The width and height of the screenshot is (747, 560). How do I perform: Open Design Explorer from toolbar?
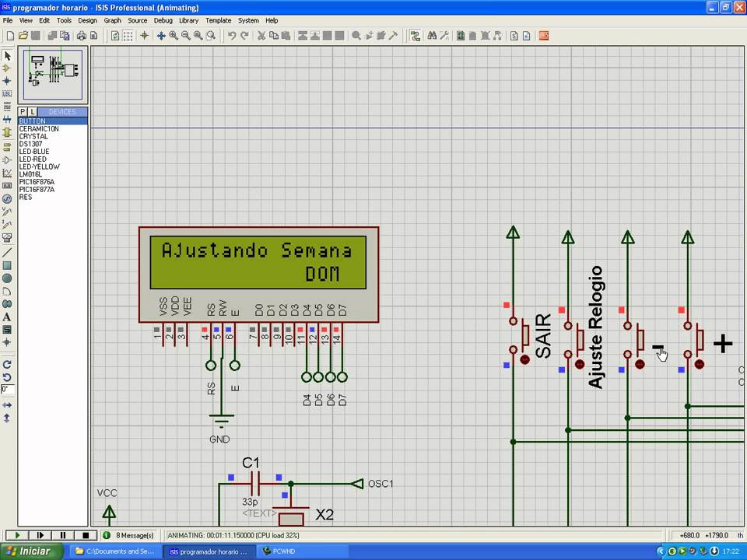pos(460,36)
